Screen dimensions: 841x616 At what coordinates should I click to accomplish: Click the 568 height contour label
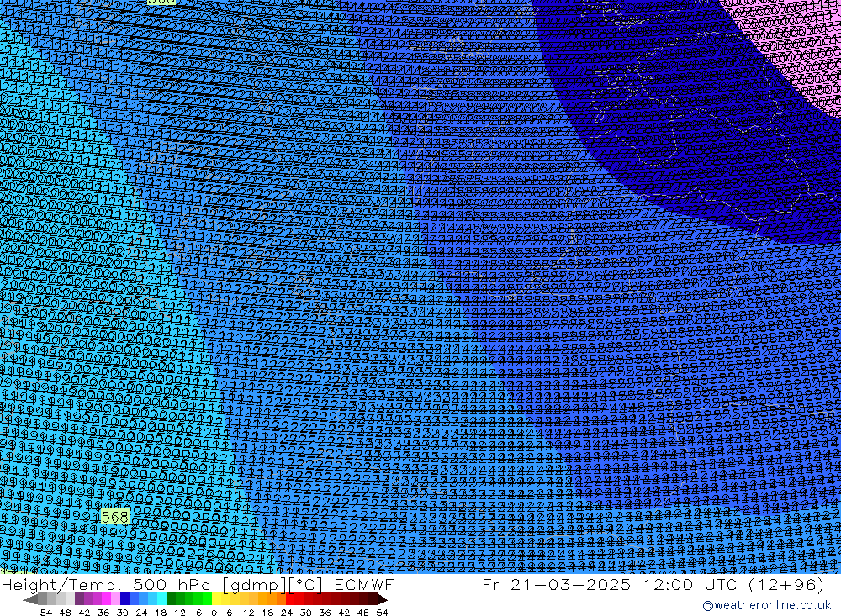tap(115, 517)
